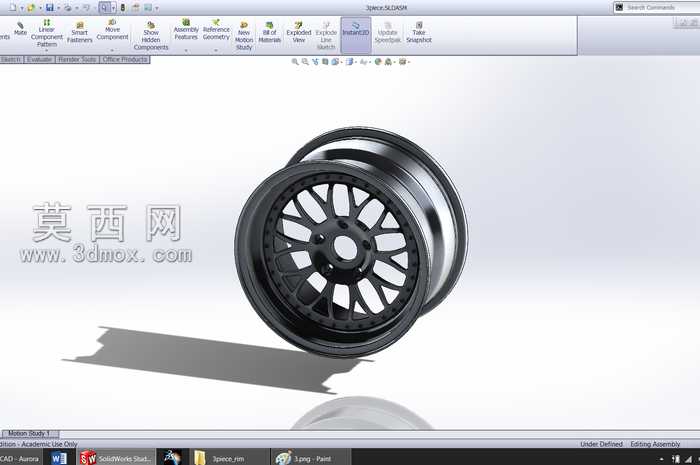Open the Save dropdown arrow
Viewport: 700px width, 465px height.
[x=58, y=8]
